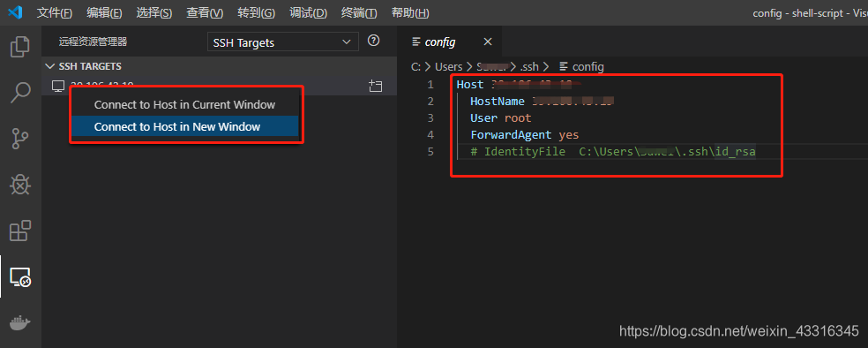Viewport: 868px width, 348px height.
Task: Click line number 5 in gutter
Action: tap(430, 151)
